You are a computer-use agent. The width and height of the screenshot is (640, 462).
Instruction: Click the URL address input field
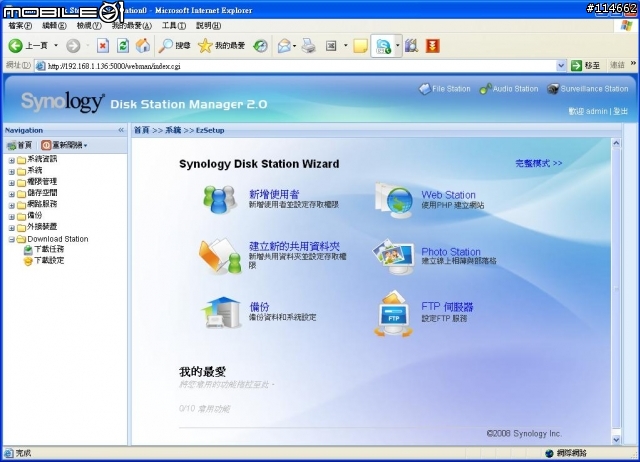coord(296,66)
